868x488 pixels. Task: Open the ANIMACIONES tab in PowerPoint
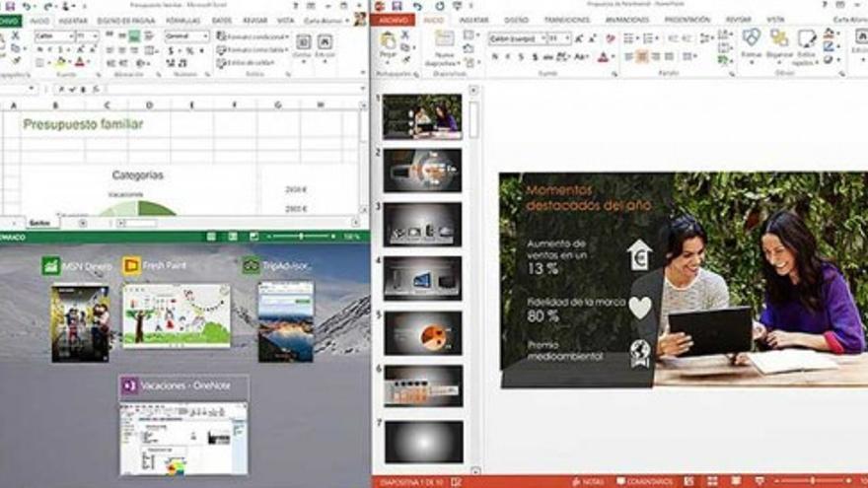pyautogui.click(x=626, y=20)
